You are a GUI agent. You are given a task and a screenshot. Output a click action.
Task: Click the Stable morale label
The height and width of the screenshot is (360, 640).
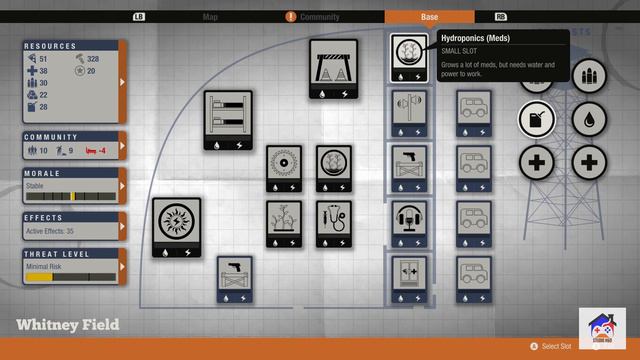35,186
